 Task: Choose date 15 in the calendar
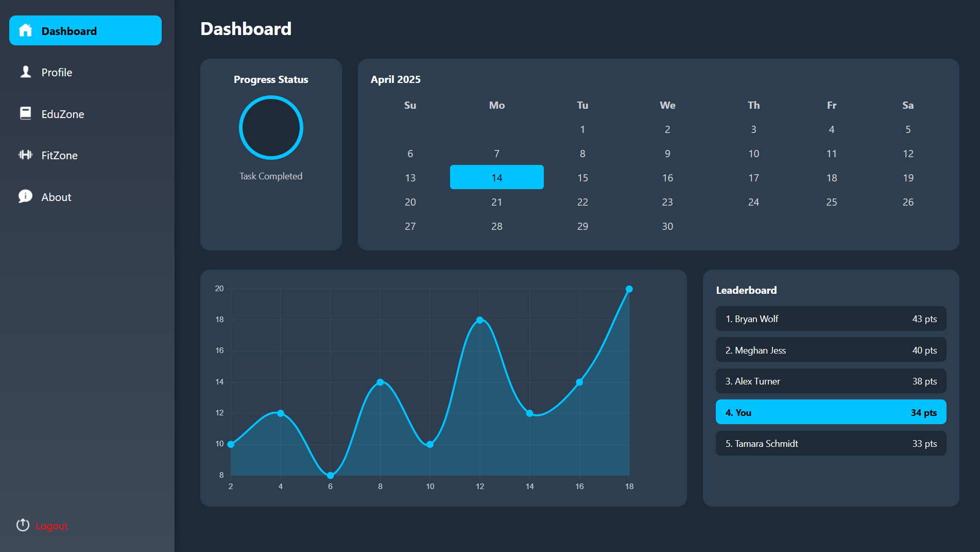pos(582,178)
